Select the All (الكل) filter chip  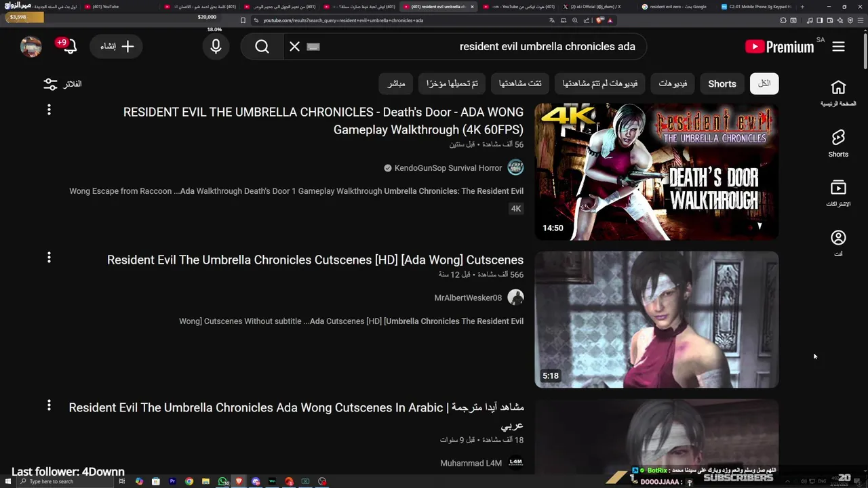(x=764, y=84)
